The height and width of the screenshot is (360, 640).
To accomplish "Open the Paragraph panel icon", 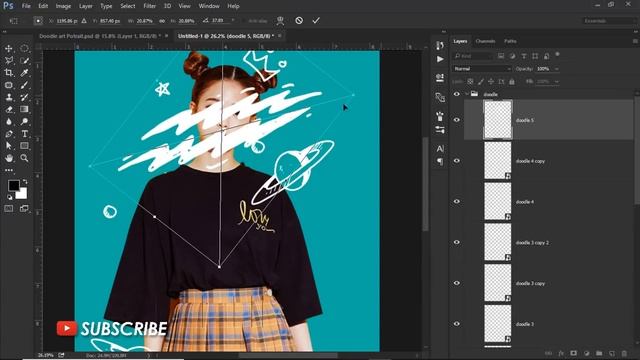I will click(x=440, y=161).
